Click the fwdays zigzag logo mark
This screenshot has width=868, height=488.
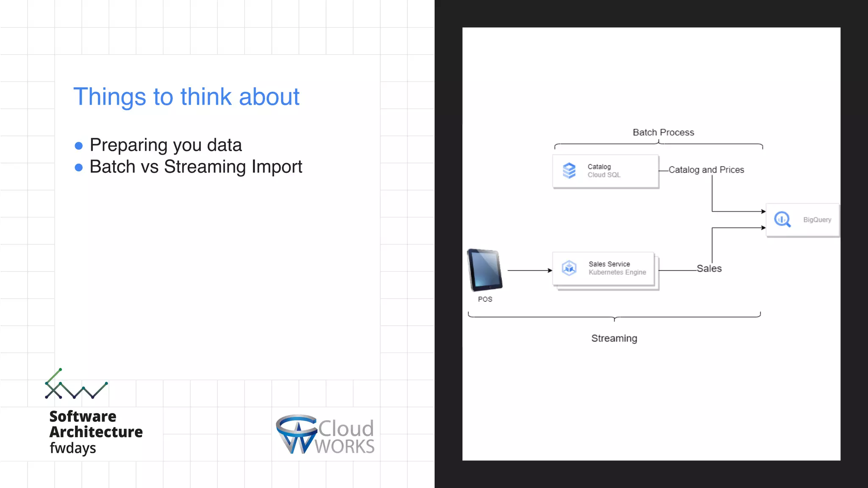point(76,384)
